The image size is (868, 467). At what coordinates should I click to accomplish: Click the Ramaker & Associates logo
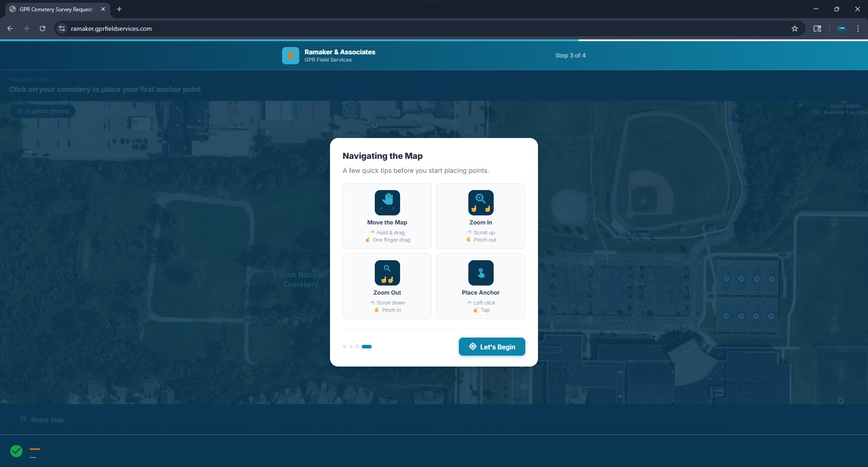[290, 56]
